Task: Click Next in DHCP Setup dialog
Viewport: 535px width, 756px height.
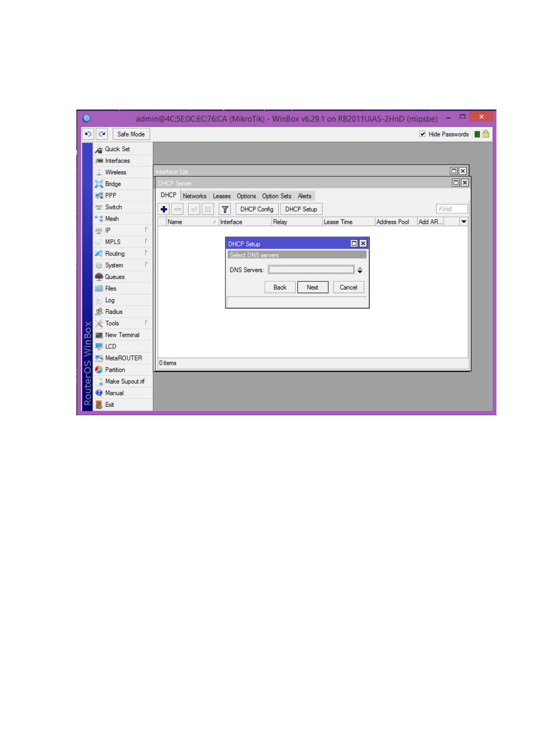Action: [313, 288]
